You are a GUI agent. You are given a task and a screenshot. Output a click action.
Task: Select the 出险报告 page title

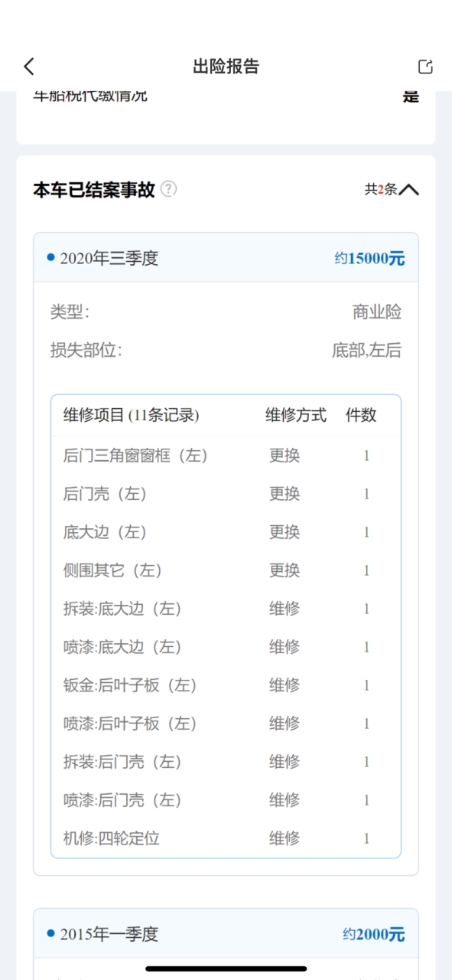[x=226, y=67]
